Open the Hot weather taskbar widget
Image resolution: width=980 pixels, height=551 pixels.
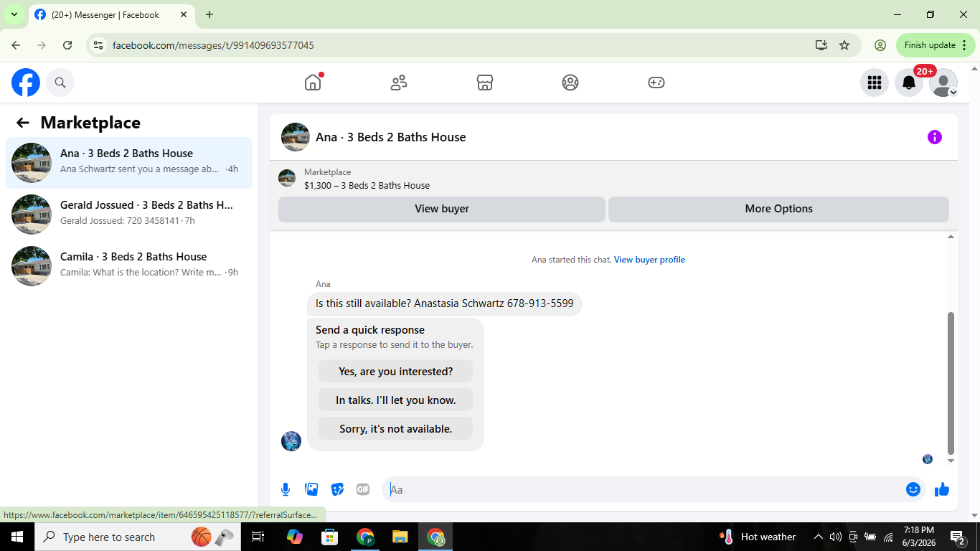[x=758, y=537]
